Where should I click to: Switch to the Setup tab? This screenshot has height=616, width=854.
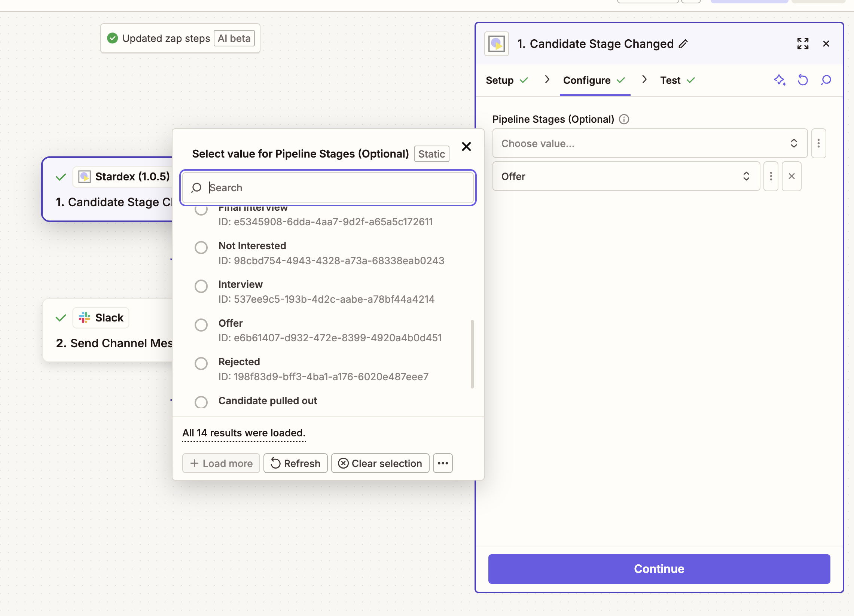tap(507, 80)
